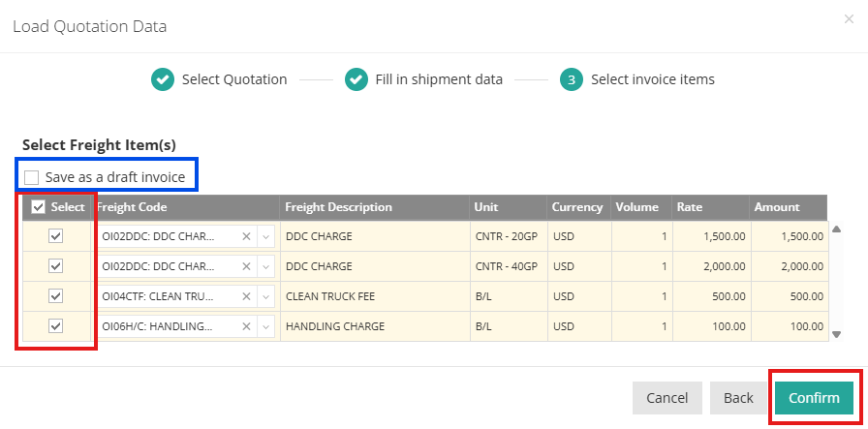Clear the OI02DDC freight code in first row
The height and width of the screenshot is (429, 868).
pyautogui.click(x=246, y=236)
